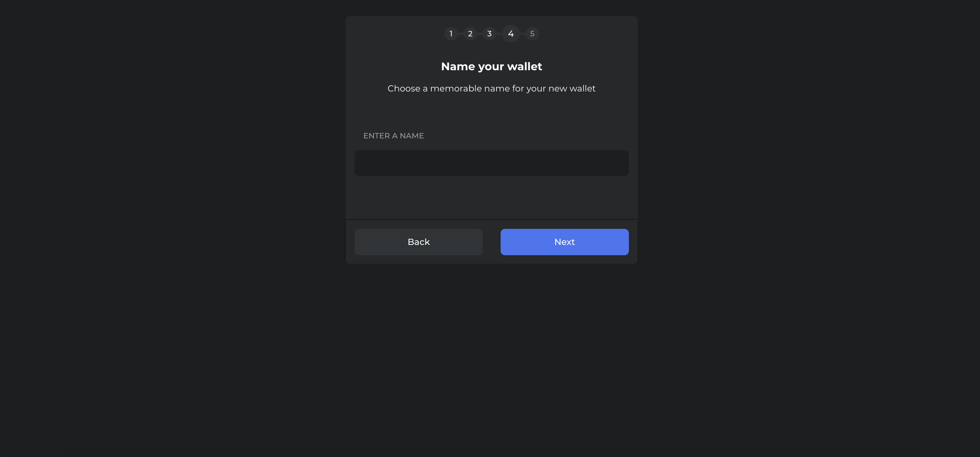Click the ENTER A NAME label

point(393,136)
